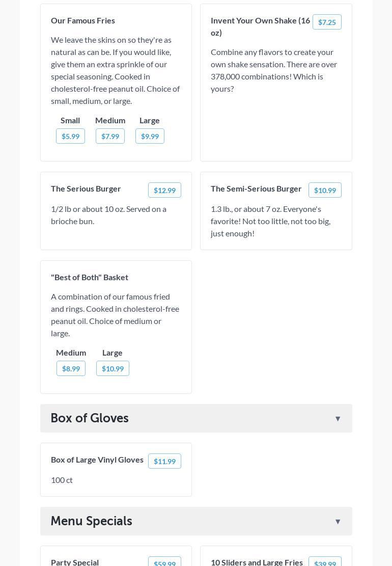
Task: Add Party Special for $59.99
Action: [164, 562]
